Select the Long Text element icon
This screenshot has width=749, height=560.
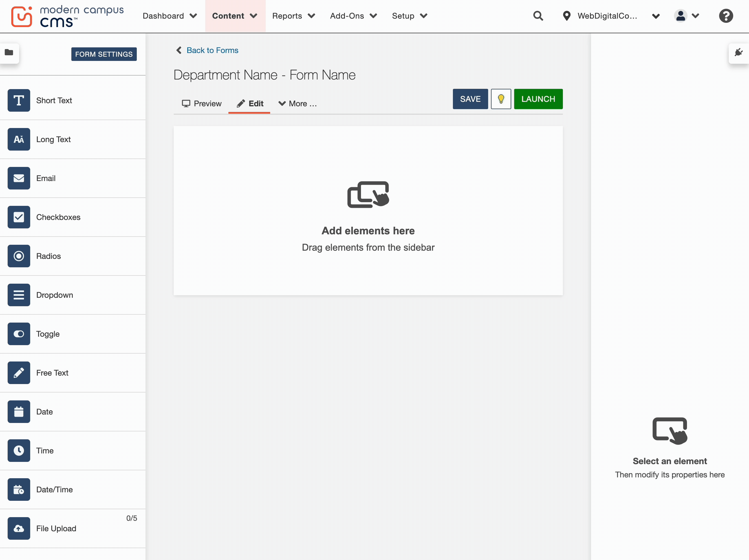(x=19, y=140)
